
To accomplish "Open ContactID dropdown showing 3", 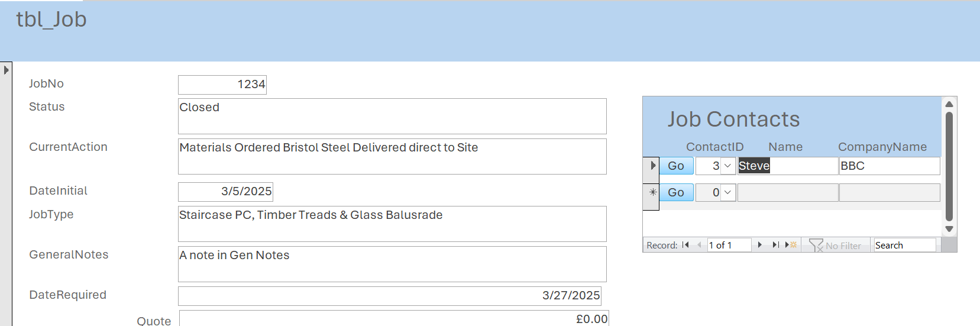I will tap(728, 166).
